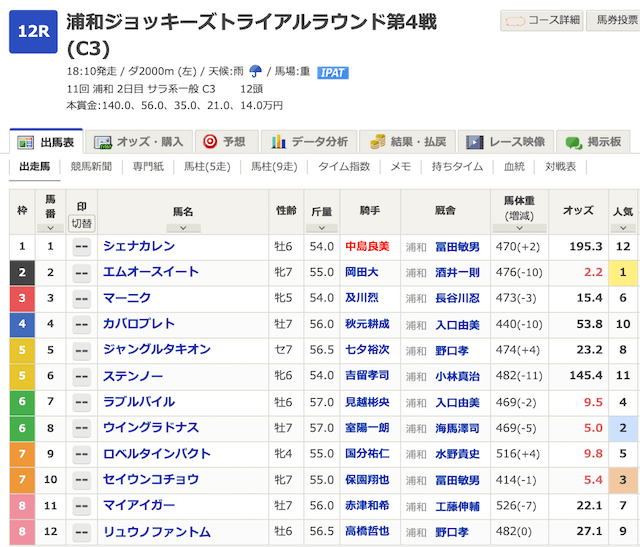Click orange popularity cell 3
Screen dimensions: 640x547
(623, 480)
